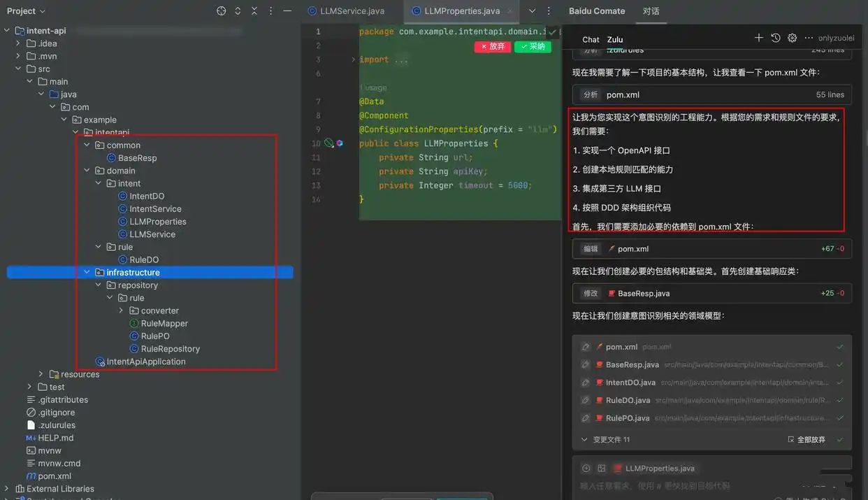Select the 对话 tab in Baidu Comate
The width and height of the screenshot is (868, 500).
(653, 10)
